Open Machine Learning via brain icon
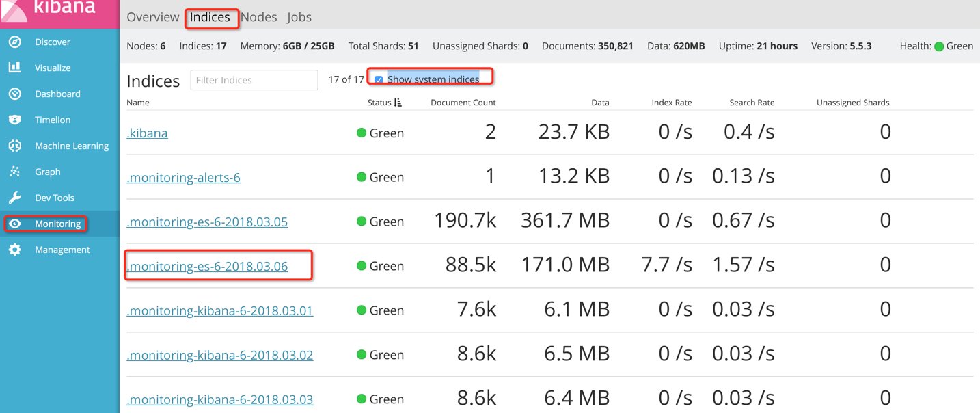 [15, 146]
